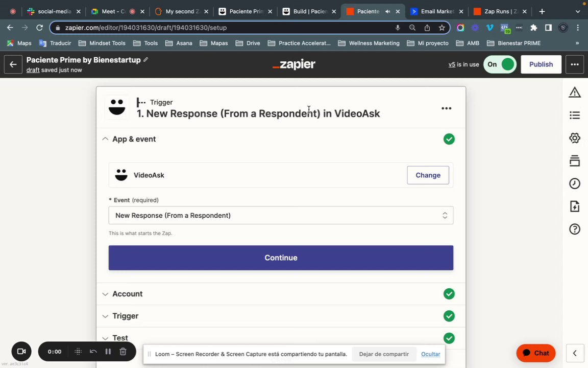The width and height of the screenshot is (588, 368).
Task: Switch to social-media Slack tab
Action: coord(55,11)
